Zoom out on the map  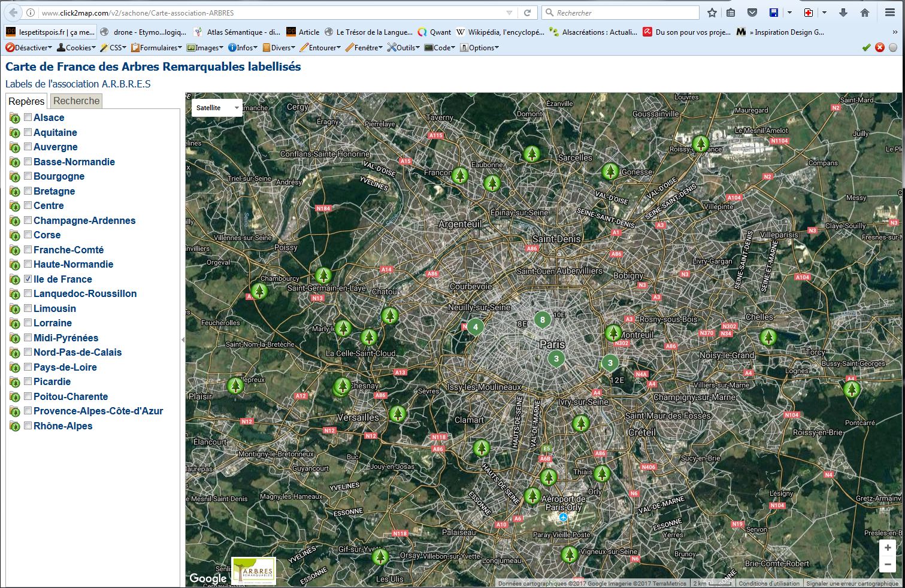click(x=888, y=565)
